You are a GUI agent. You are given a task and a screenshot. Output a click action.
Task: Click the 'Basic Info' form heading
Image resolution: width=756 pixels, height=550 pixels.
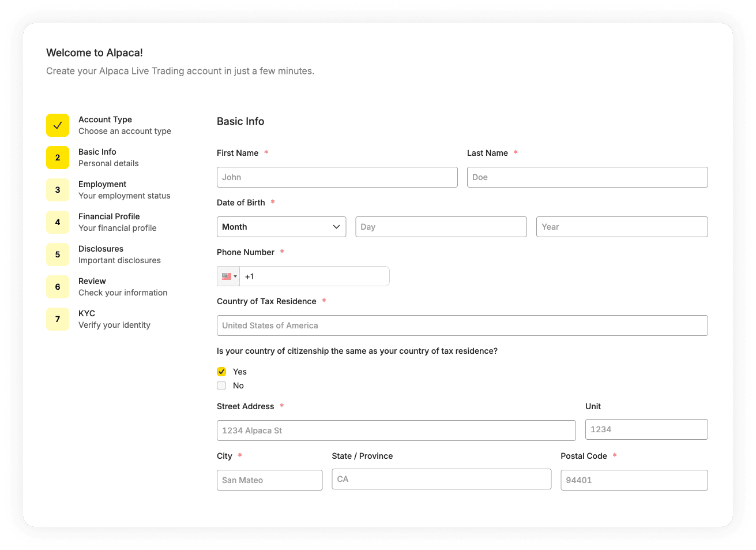coord(240,121)
